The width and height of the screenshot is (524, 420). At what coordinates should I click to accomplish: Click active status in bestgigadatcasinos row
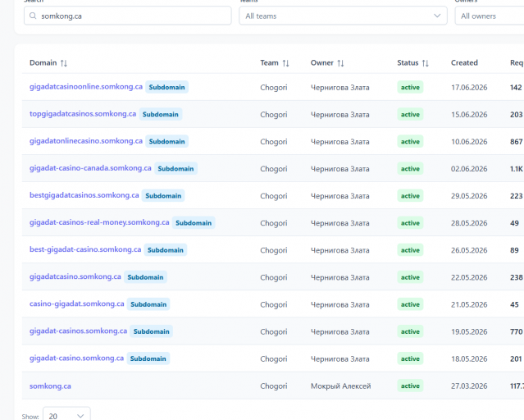tap(410, 195)
